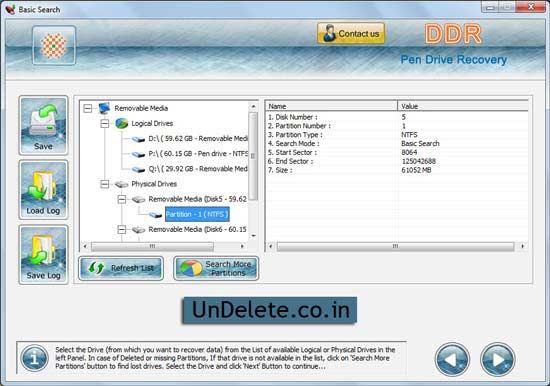Screen dimensions: 550x386
Task: Click tree horizontal scroll left arrow
Action: pos(85,246)
